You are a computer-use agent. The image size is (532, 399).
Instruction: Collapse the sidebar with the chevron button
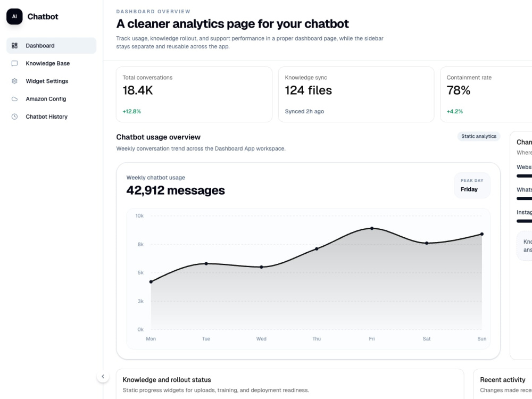pyautogui.click(x=103, y=376)
